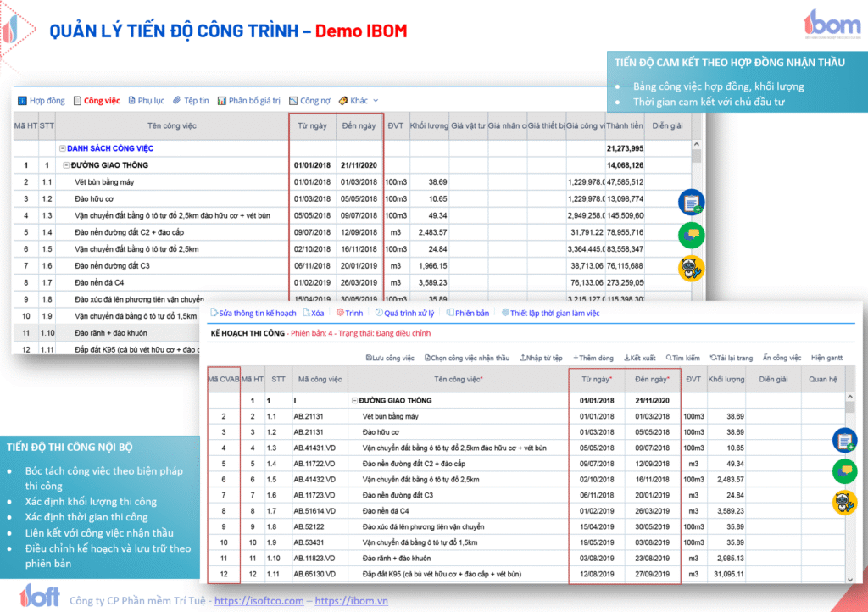This screenshot has width=868, height=612.
Task: Click the Lưu công việc button
Action: click(x=390, y=358)
